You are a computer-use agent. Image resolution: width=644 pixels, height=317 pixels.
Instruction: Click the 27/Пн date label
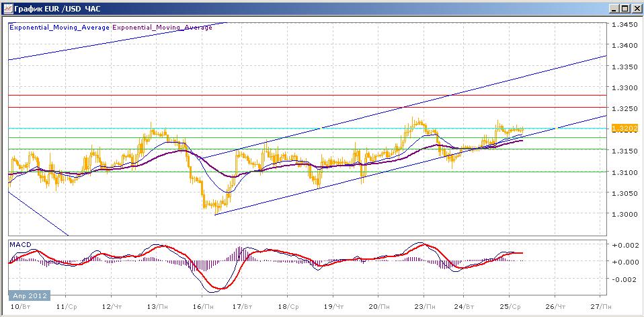pyautogui.click(x=600, y=307)
